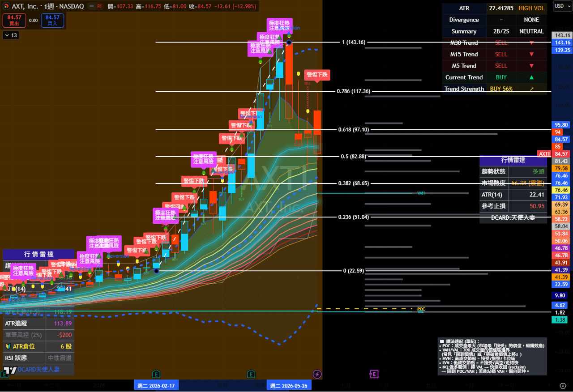Click the Fib top anchor circle at level 1

[289, 43]
